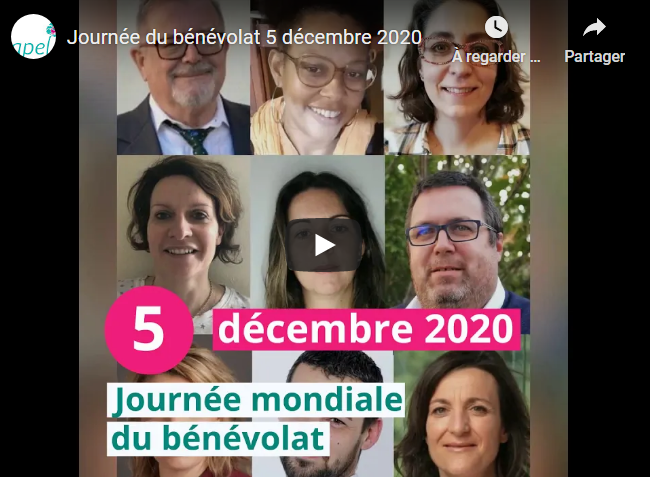Click the Watch later clock icon
This screenshot has height=477, width=654.
click(x=496, y=28)
